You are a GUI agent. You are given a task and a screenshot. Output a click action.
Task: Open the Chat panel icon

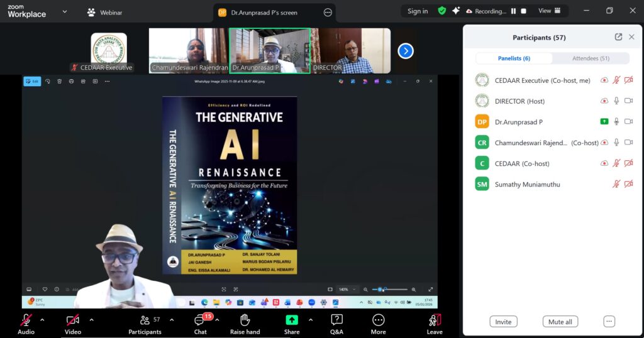pos(200,320)
